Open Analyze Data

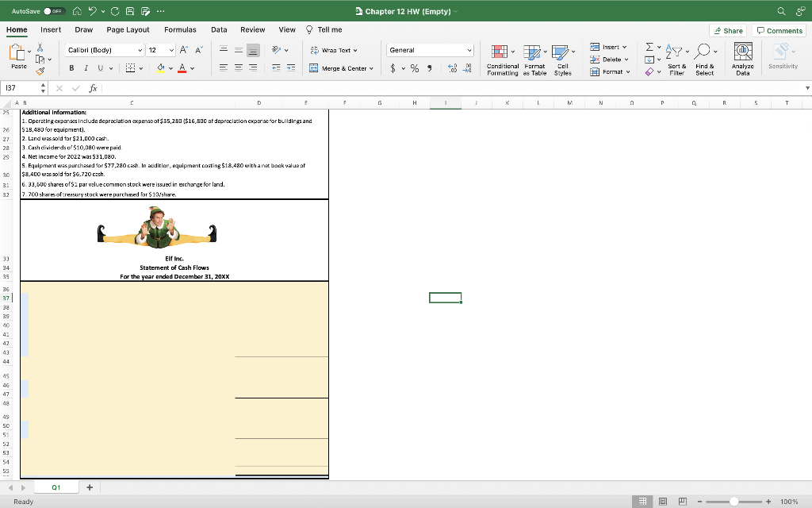(741, 57)
